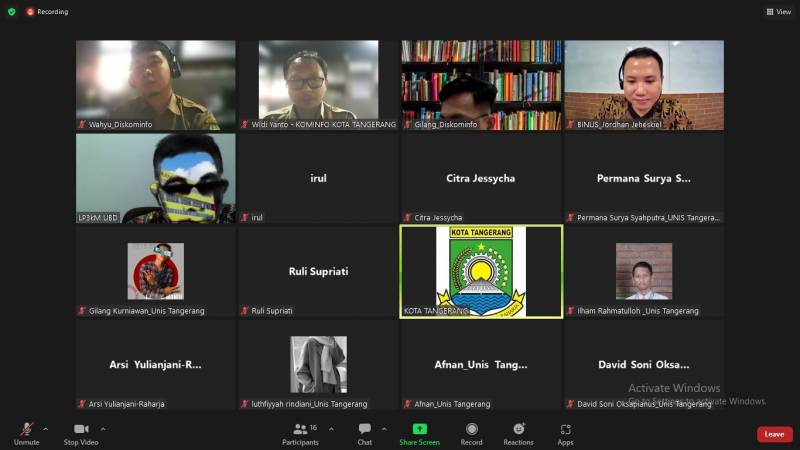This screenshot has width=800, height=450.
Task: Open the Reactions menu
Action: 518,432
